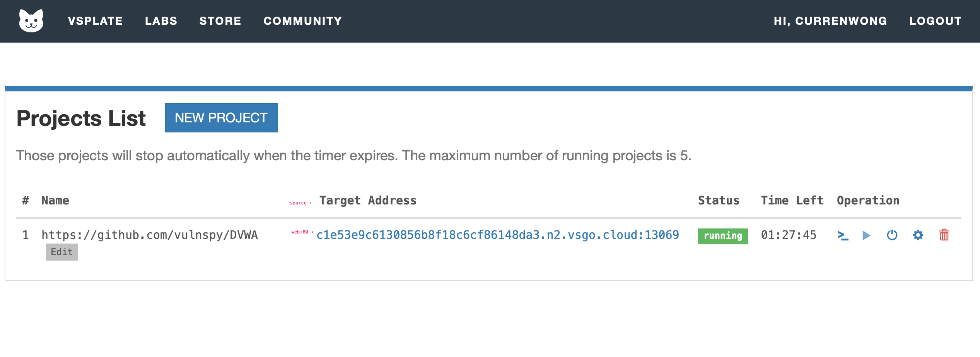Click the web:80 port label
Image resolution: width=980 pixels, height=357 pixels.
pyautogui.click(x=300, y=232)
